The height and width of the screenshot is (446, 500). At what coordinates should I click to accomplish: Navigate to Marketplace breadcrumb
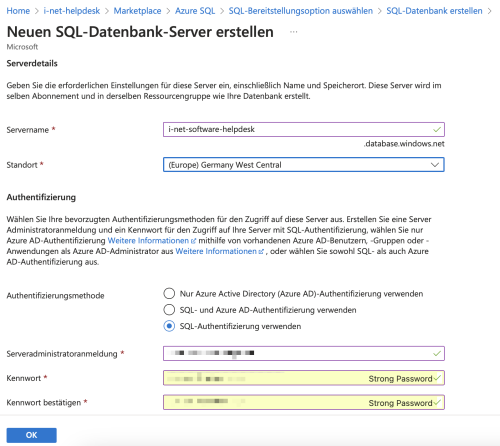click(137, 11)
